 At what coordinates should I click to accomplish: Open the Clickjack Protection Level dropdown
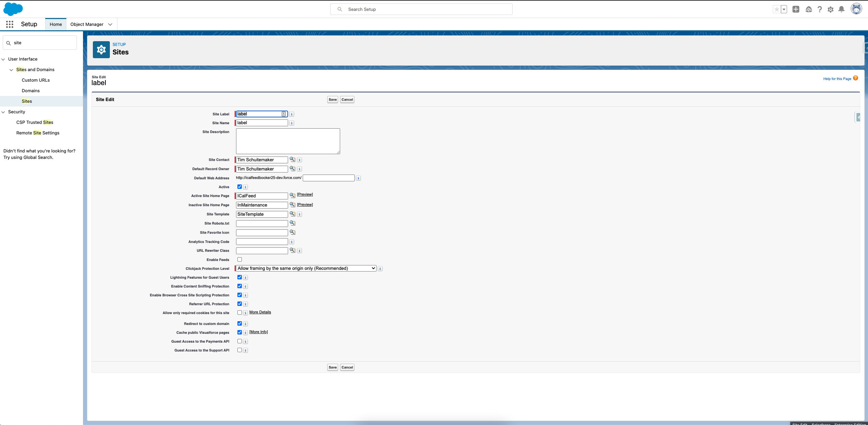[306, 268]
